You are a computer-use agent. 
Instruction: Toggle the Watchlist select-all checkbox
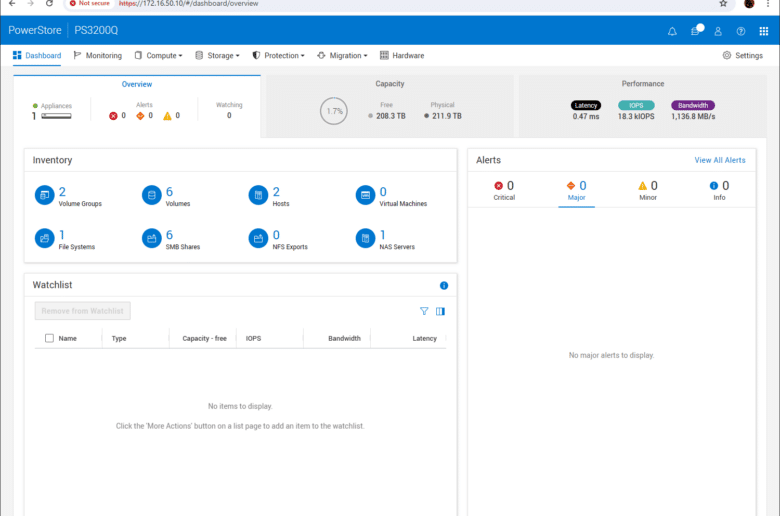[x=49, y=338]
